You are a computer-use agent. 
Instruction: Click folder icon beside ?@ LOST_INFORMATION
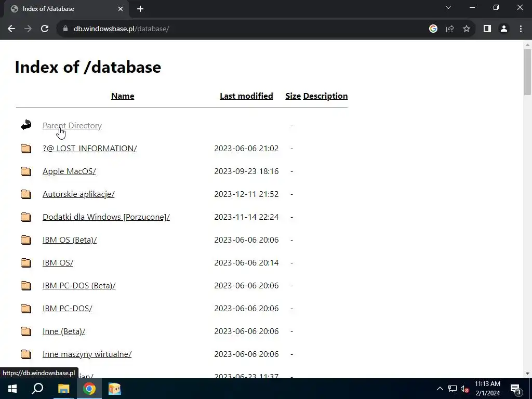(26, 148)
